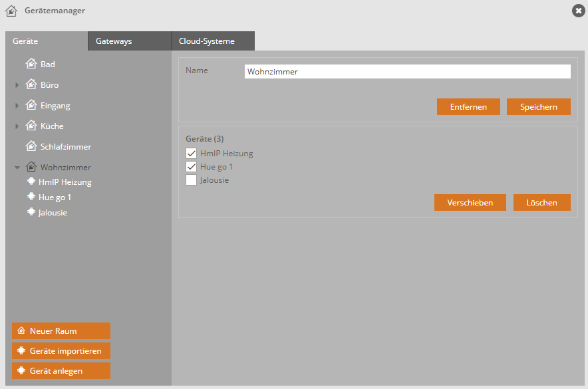Click the Schlafzimmer room house icon

(31, 146)
